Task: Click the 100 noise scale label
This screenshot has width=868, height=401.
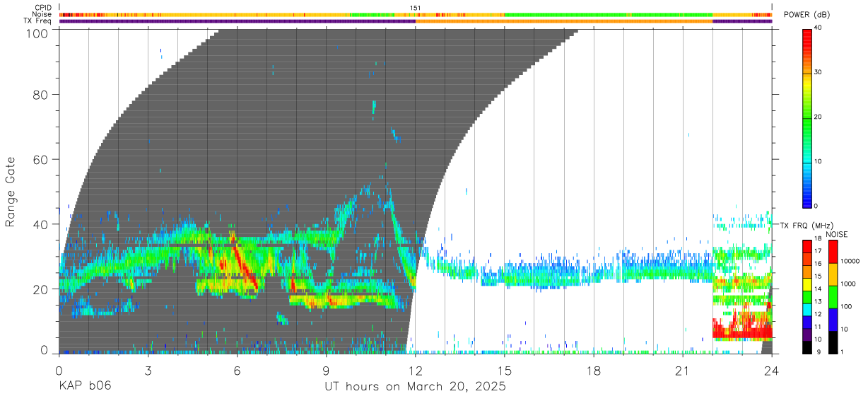Action: pyautogui.click(x=848, y=306)
